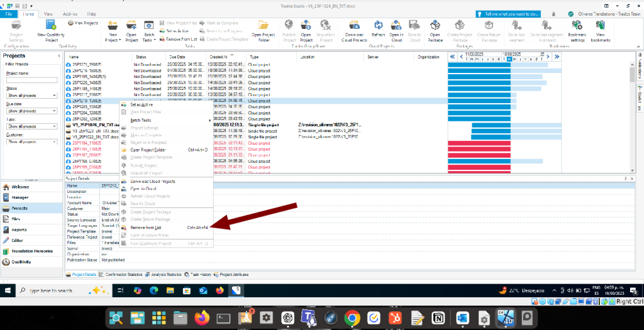The image size is (644, 330).
Task: Expand the Due date filter dropdown
Action: [55, 111]
